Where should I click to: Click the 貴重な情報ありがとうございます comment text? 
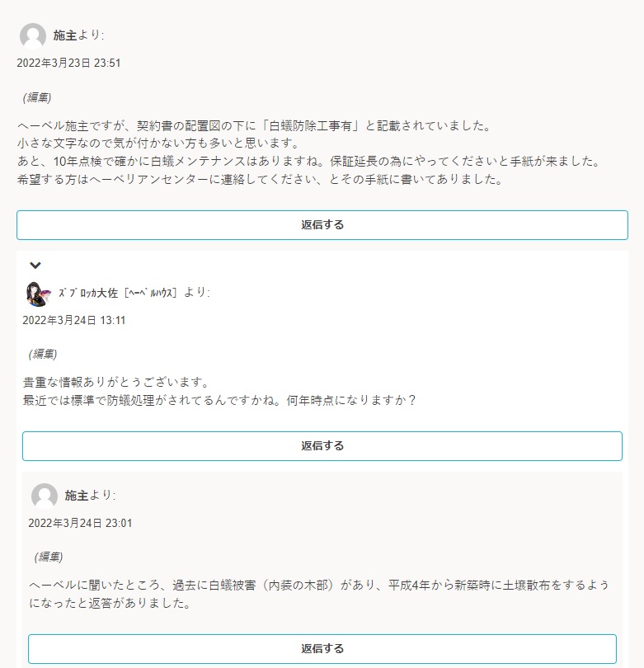[116, 382]
